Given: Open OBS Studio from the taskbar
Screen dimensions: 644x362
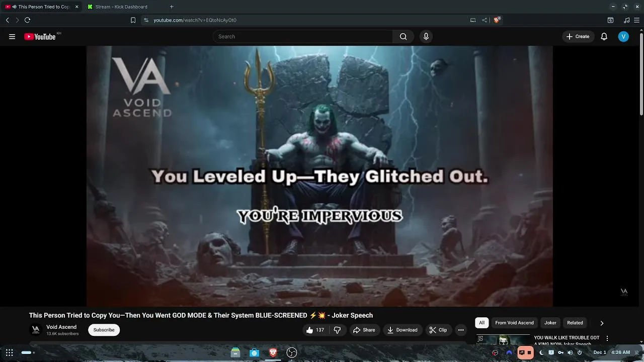Looking at the screenshot, I should (x=292, y=353).
